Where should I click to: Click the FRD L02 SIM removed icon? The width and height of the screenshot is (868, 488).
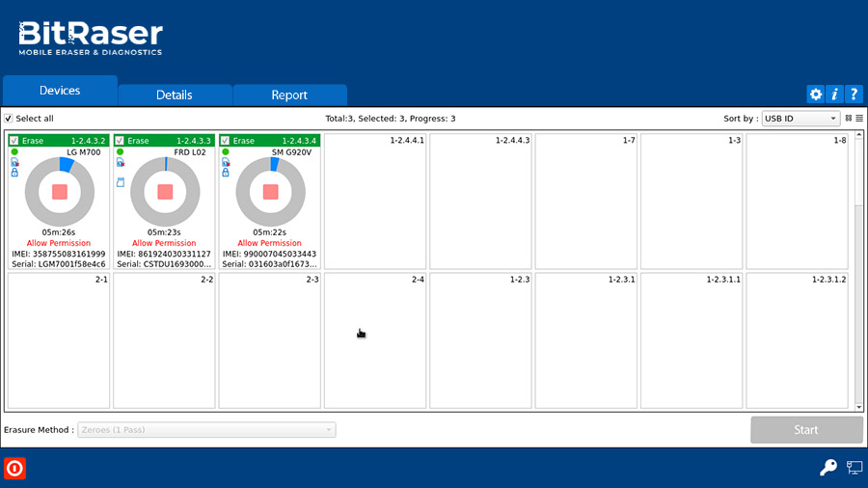pyautogui.click(x=121, y=162)
